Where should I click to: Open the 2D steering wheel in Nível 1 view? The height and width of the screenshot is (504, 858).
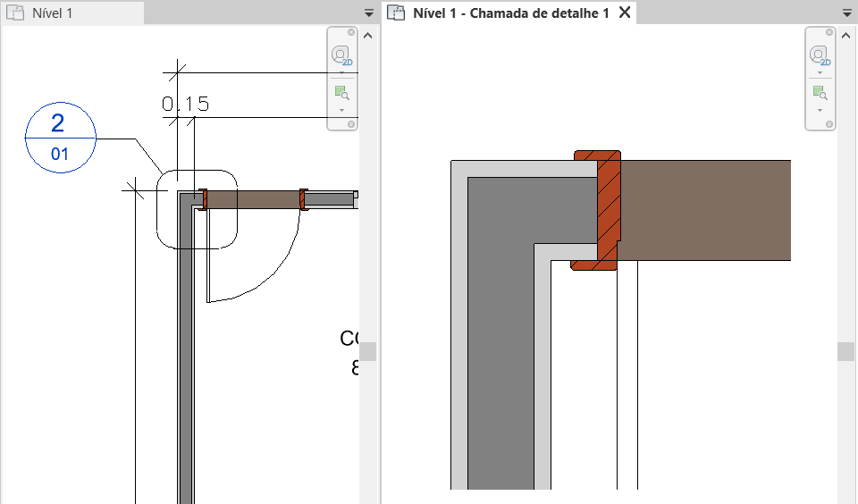(342, 55)
